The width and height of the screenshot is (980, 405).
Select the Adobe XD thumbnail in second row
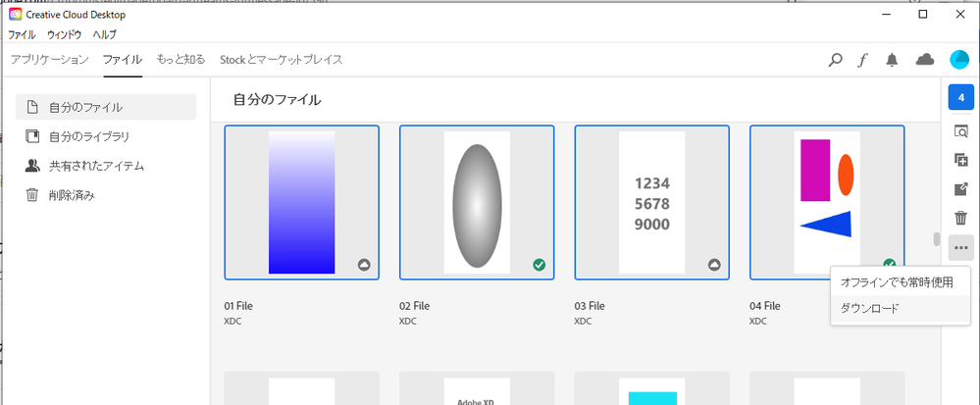pos(477,388)
